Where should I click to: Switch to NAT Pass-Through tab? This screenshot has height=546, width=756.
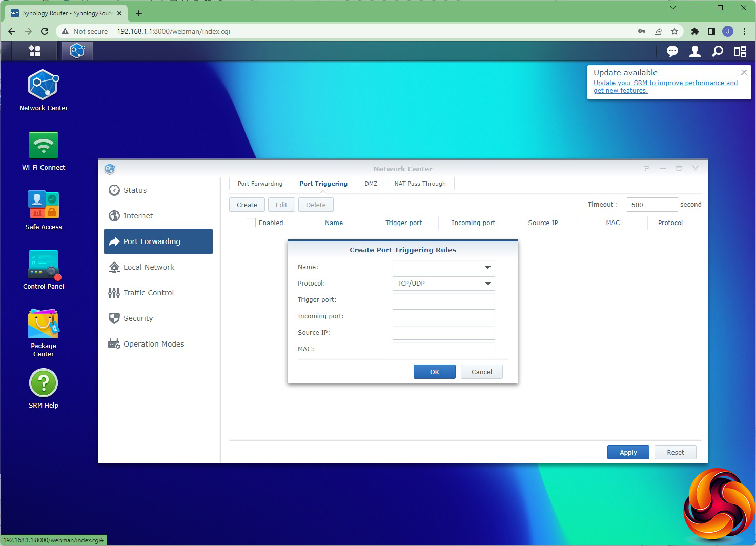tap(420, 184)
